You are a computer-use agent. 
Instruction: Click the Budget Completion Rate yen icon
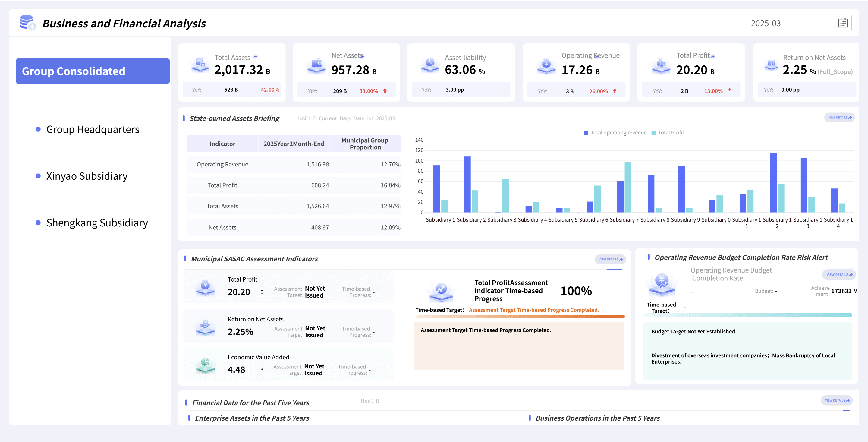click(662, 285)
